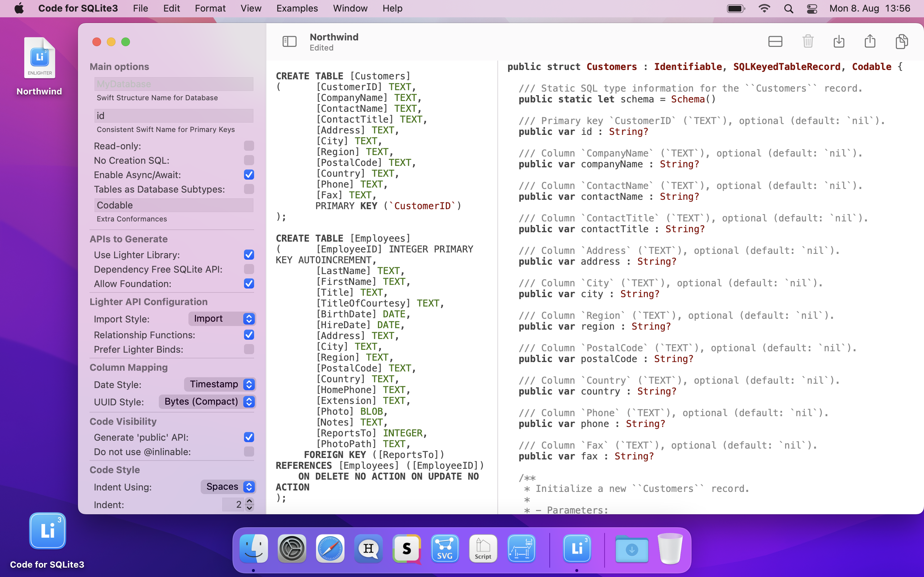Toggle Relationship Functions checkbox
This screenshot has width=924, height=577.
tap(249, 335)
